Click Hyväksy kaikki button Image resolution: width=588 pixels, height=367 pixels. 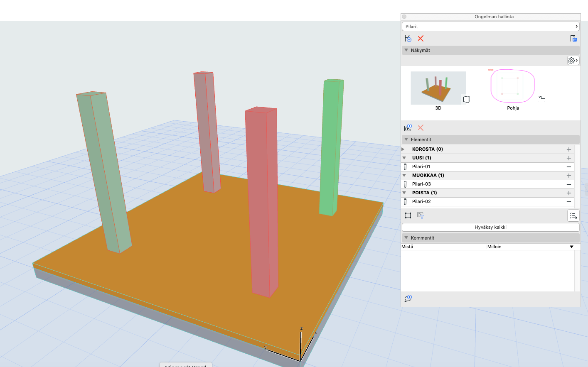(491, 227)
